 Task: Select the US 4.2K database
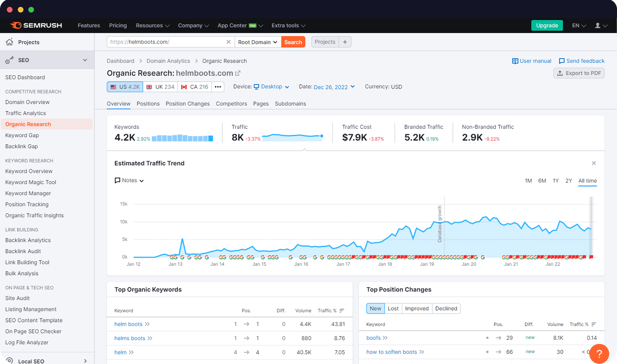click(125, 87)
